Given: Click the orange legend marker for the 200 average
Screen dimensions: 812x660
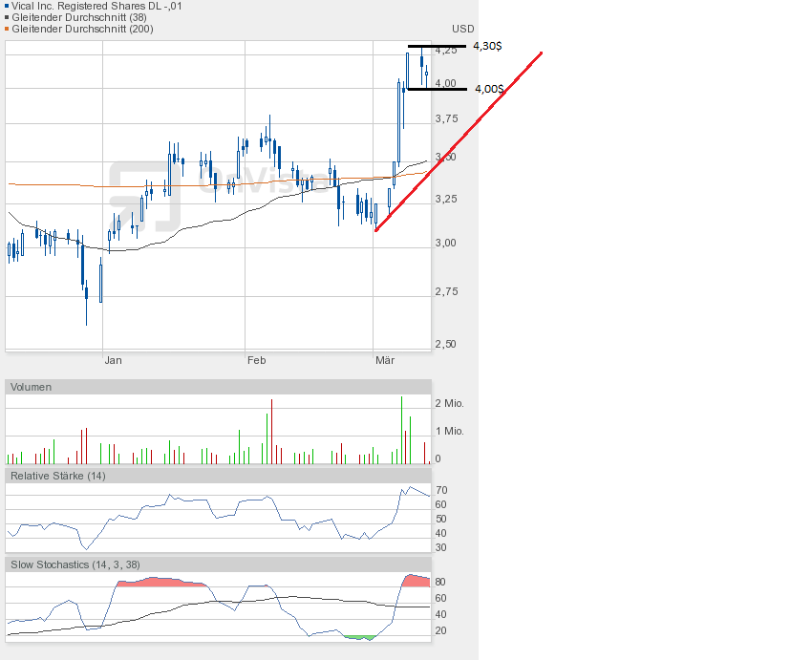Looking at the screenshot, I should coord(7,29).
